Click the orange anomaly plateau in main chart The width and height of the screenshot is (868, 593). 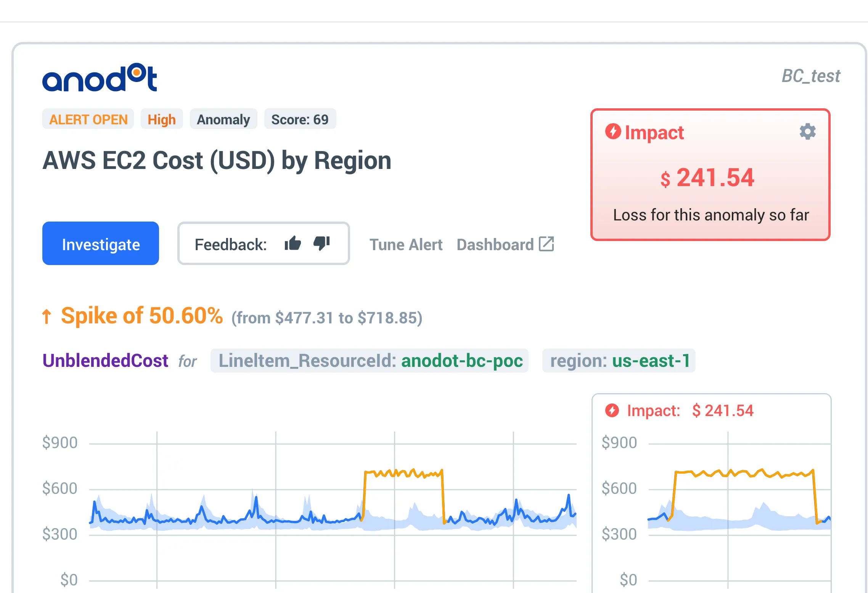(x=403, y=474)
